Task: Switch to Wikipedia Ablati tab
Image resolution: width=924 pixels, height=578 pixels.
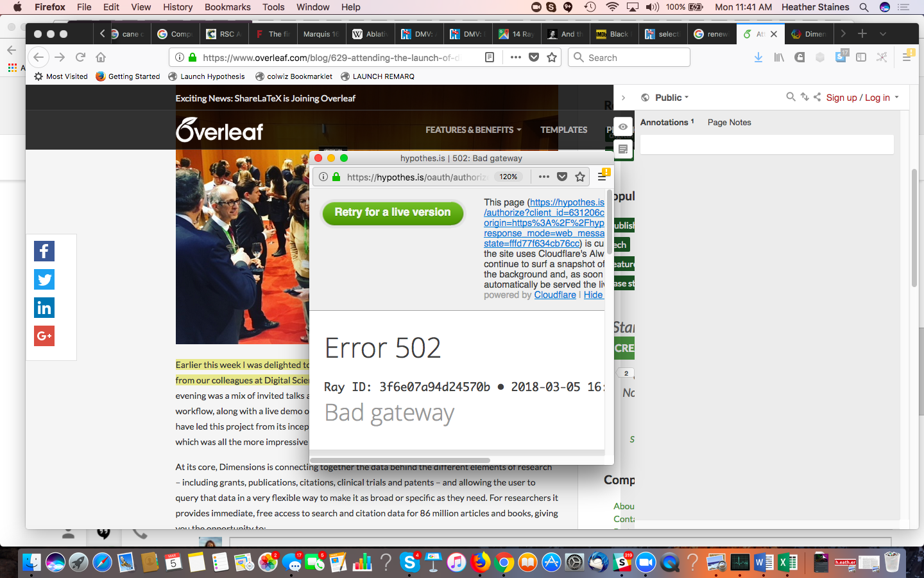Action: coord(371,34)
